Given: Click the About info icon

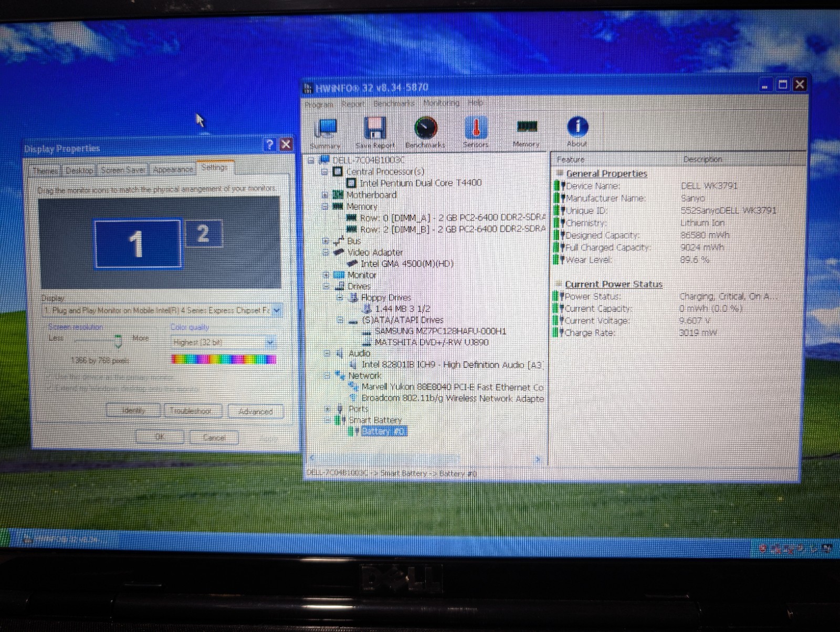Looking at the screenshot, I should 577,131.
